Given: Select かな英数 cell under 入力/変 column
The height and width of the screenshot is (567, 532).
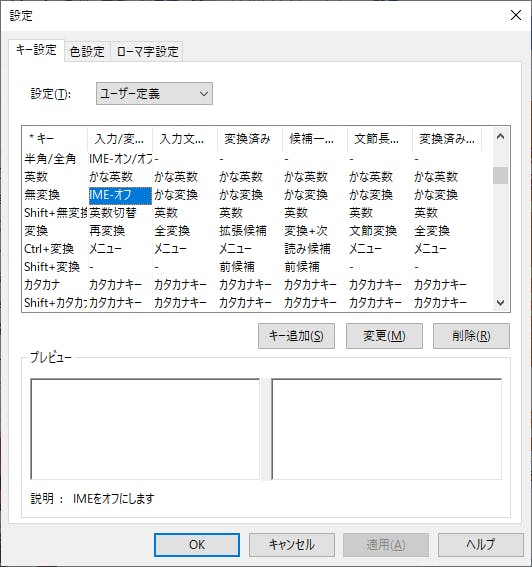Looking at the screenshot, I should [111, 177].
